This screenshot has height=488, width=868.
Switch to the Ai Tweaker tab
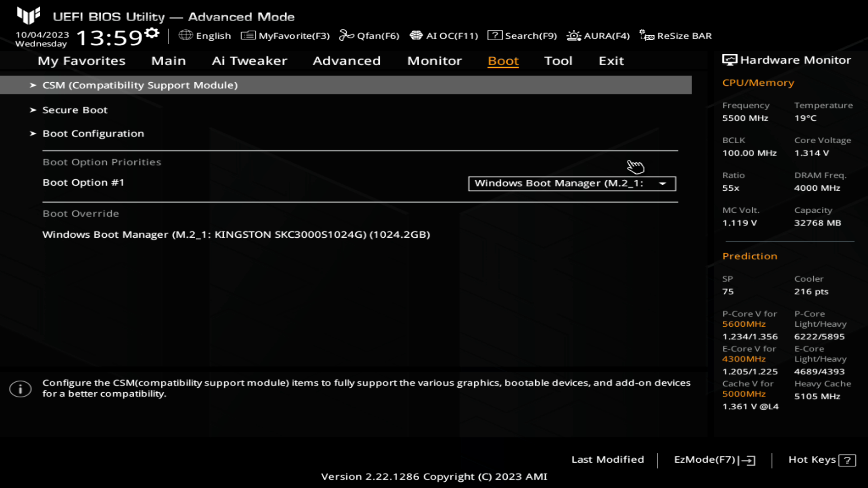tap(250, 61)
